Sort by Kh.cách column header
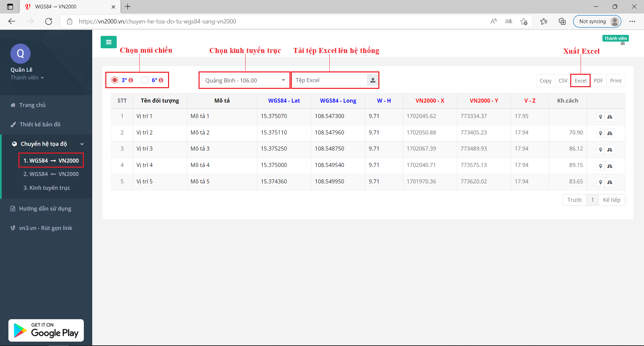Image resolution: width=644 pixels, height=346 pixels. pyautogui.click(x=568, y=101)
